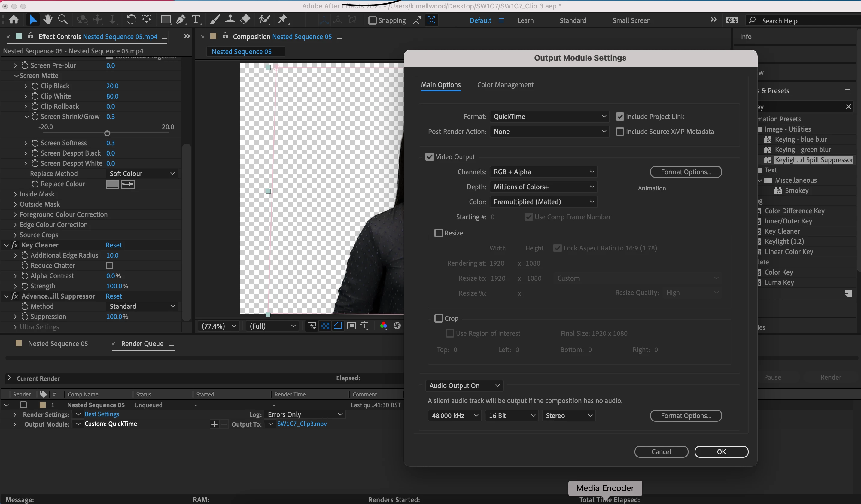The image size is (861, 504).
Task: Select the Puppet Pin tool
Action: point(282,20)
